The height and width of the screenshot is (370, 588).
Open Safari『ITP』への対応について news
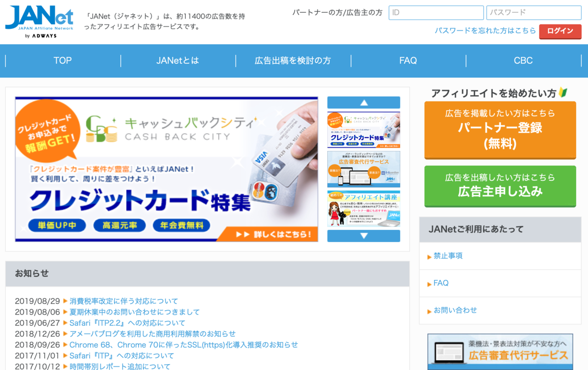click(122, 356)
